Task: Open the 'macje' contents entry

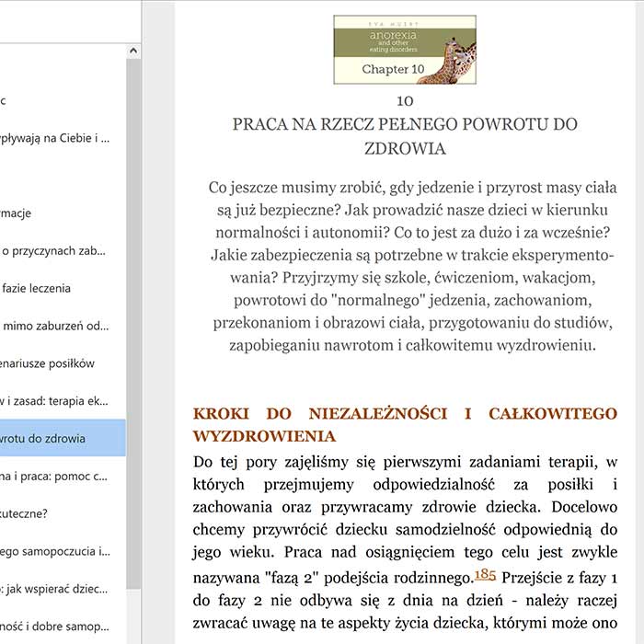Action: coord(17,213)
